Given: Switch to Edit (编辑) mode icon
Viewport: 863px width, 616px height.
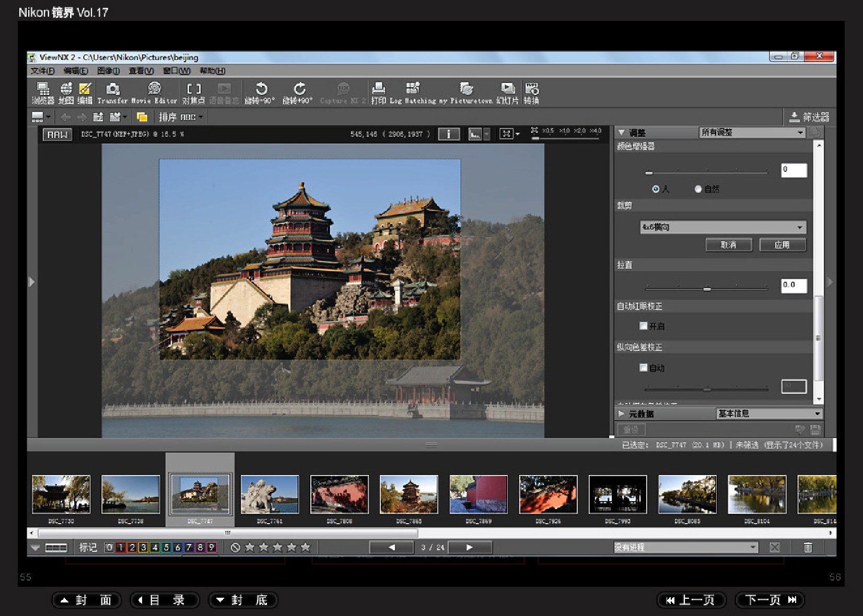Looking at the screenshot, I should [85, 93].
